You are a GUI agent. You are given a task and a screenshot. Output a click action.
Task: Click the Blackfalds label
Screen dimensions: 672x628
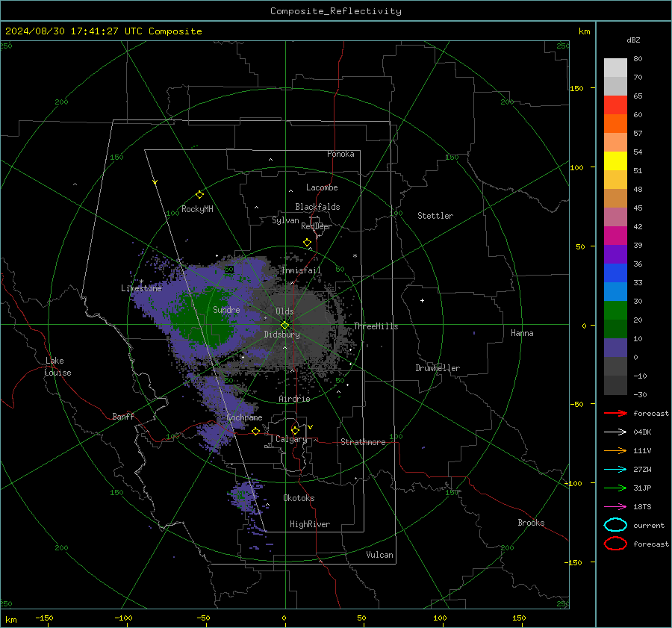coord(317,207)
